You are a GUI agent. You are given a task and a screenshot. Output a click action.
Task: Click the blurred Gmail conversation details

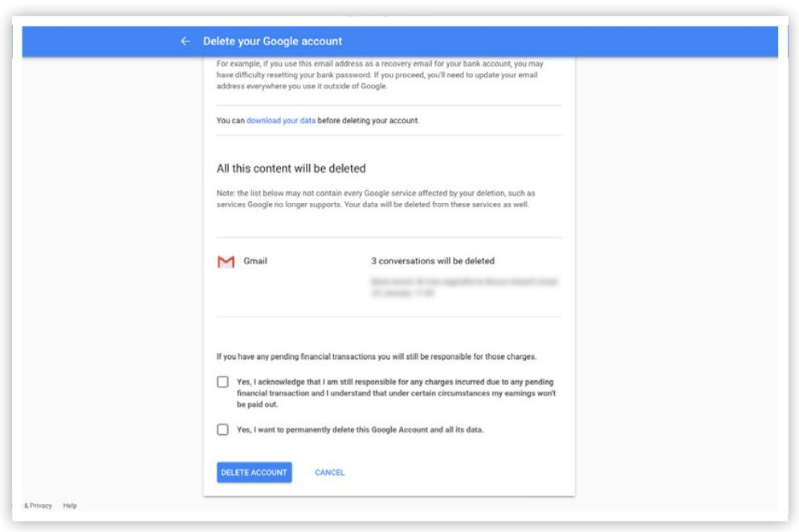[x=463, y=287]
